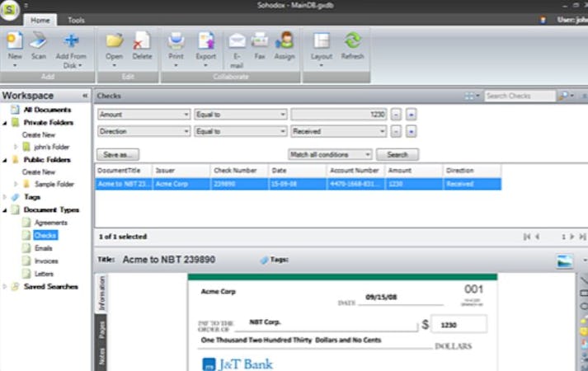Select the Acme Corp result row
The height and width of the screenshot is (371, 588).
(299, 184)
